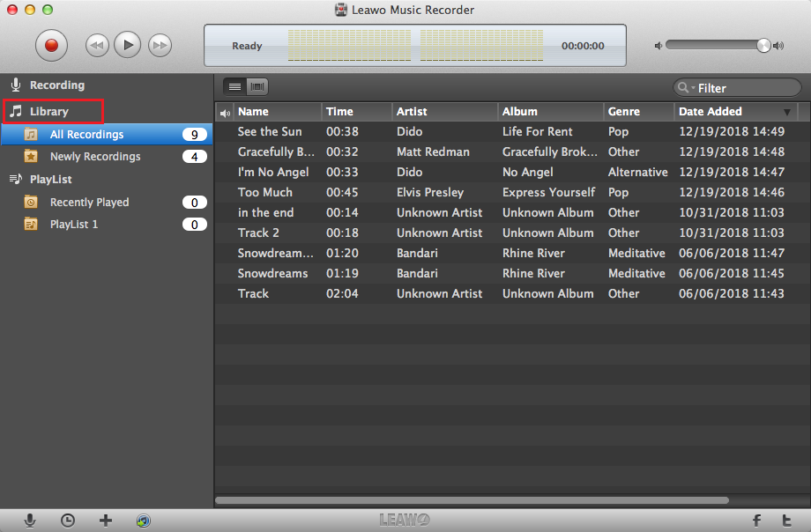Viewport: 811px width, 532px height.
Task: Open PlayList 1 in sidebar
Action: click(x=74, y=225)
